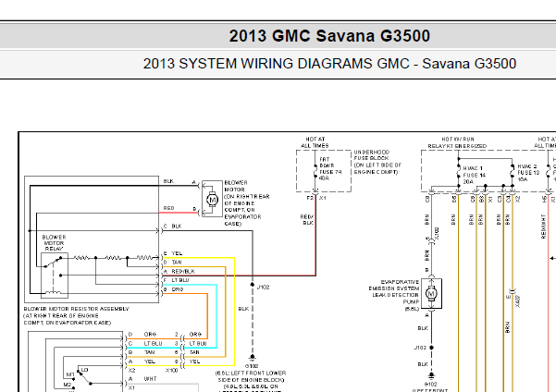Click the "HOT W/ RUN RELAY K1 ENERGIZED" label
The width and height of the screenshot is (556, 392).
click(457, 142)
